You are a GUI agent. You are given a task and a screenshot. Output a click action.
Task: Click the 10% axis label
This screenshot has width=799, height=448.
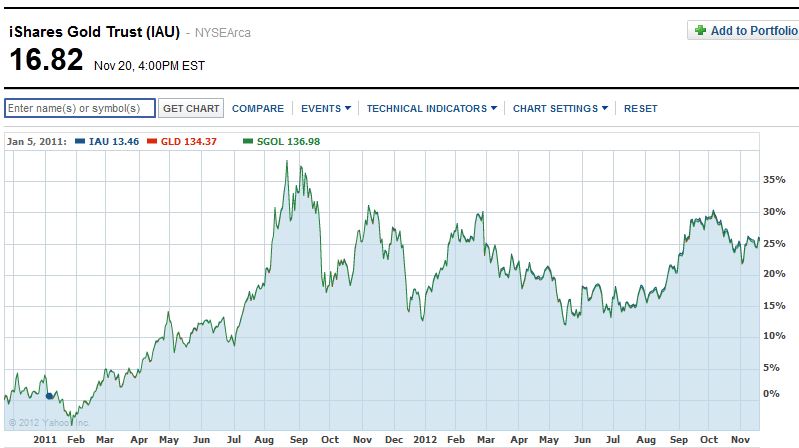tap(774, 336)
